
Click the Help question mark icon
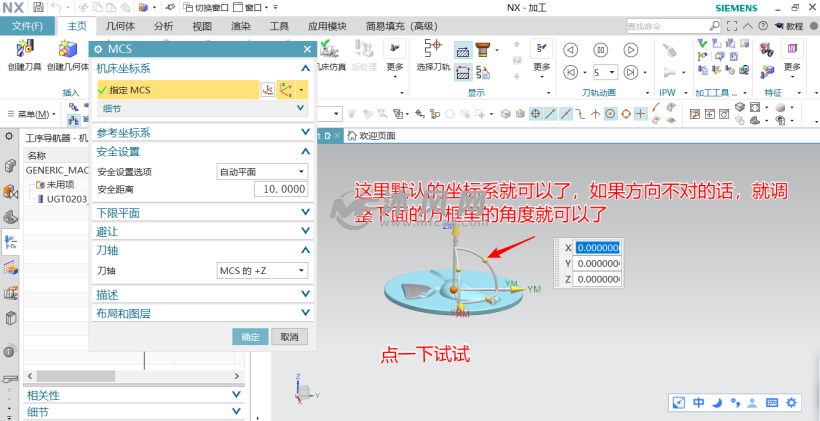(763, 26)
